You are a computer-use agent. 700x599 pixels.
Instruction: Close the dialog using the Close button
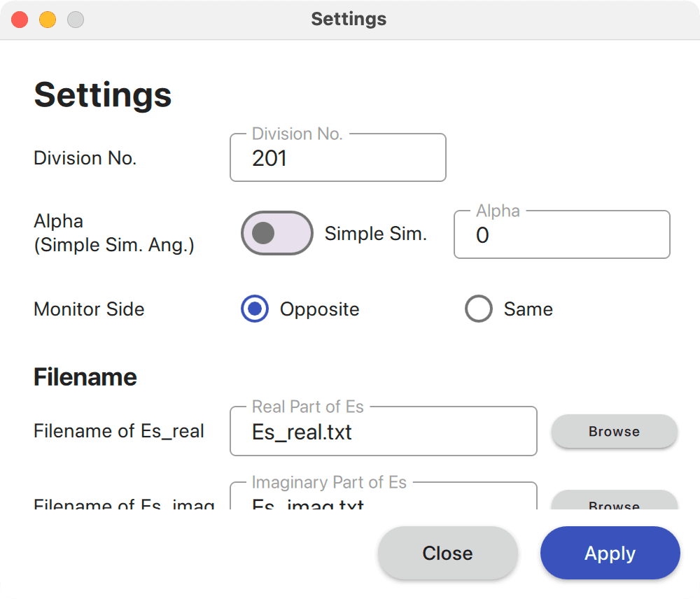(447, 553)
